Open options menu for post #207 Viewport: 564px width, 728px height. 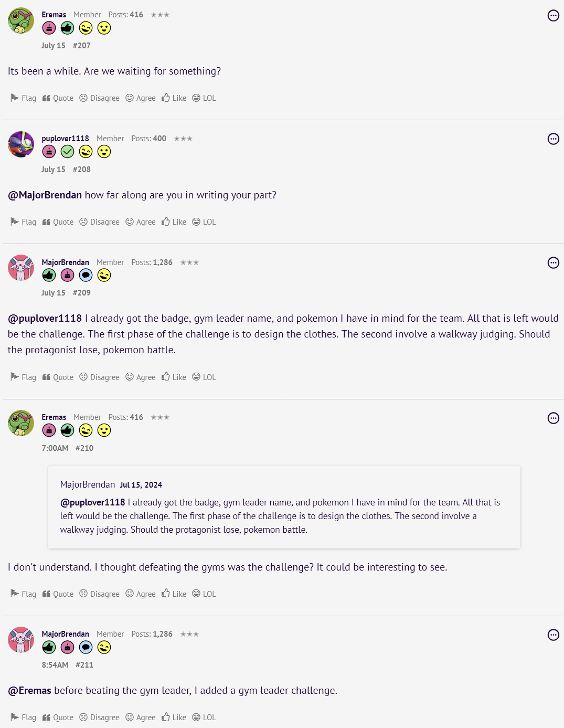(553, 16)
